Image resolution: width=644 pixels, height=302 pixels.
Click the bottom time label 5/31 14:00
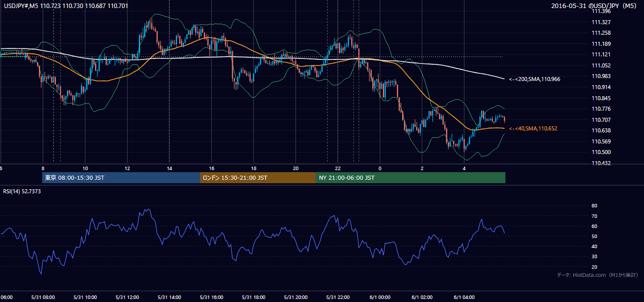(x=169, y=297)
